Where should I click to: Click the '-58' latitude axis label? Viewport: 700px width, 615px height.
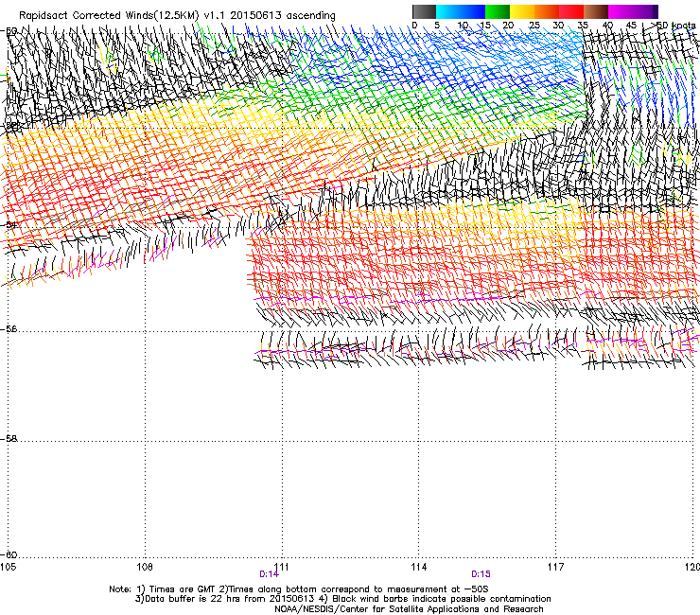(9, 439)
